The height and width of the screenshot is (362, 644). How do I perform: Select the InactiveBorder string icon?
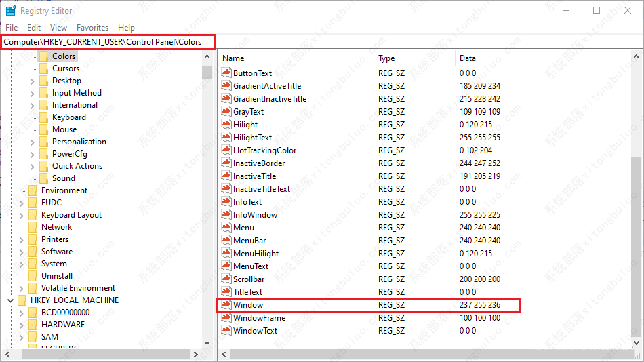click(226, 163)
